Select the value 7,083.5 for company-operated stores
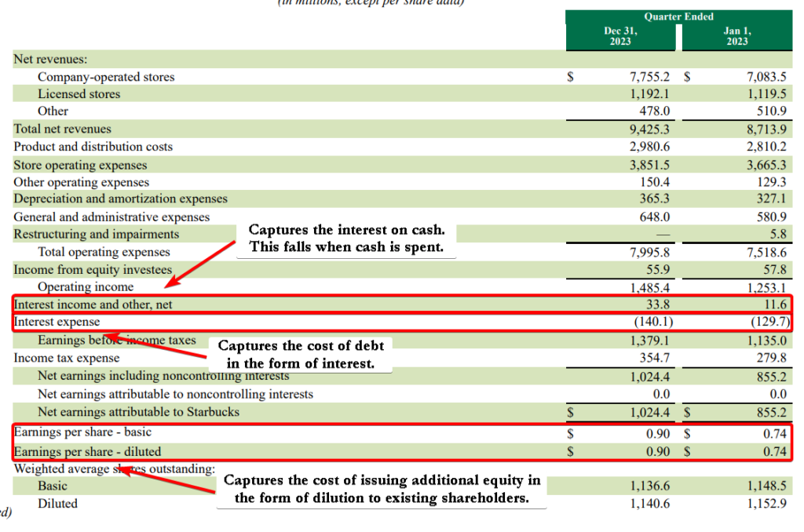Image resolution: width=804 pixels, height=532 pixels. [x=766, y=77]
